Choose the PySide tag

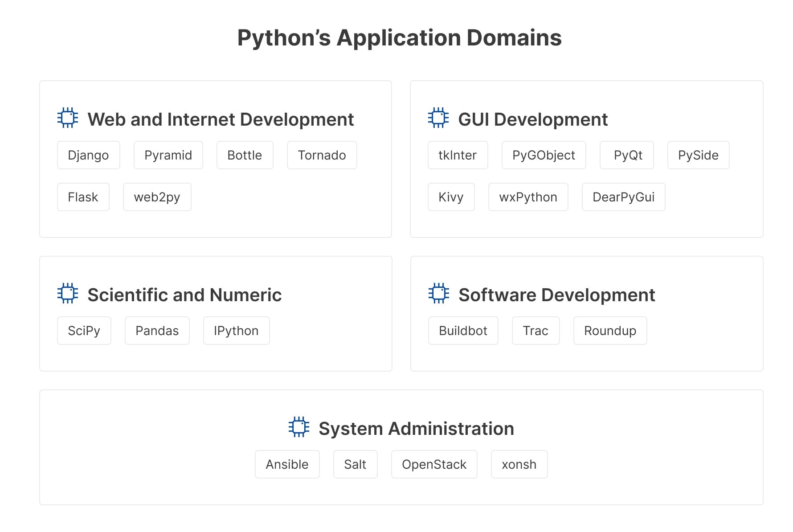coord(699,155)
